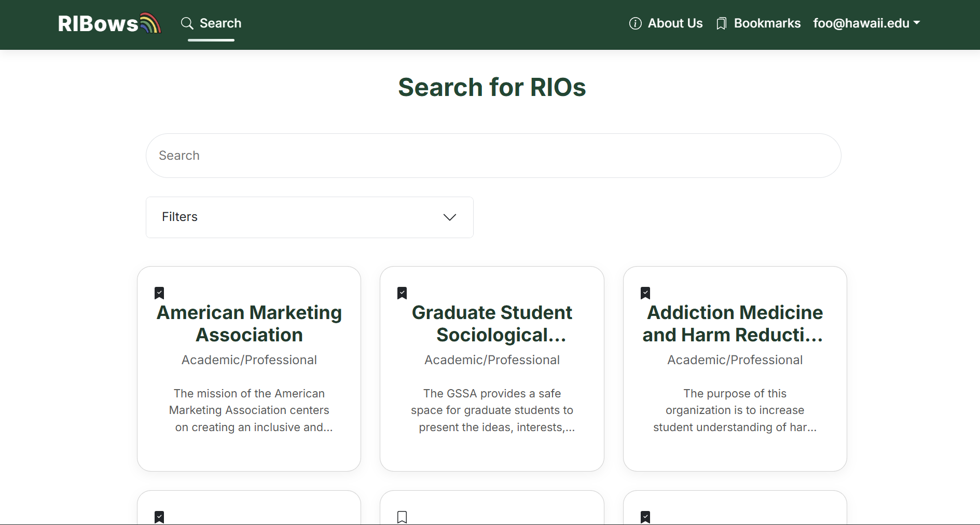Open the Bookmarks page link

coord(767,23)
